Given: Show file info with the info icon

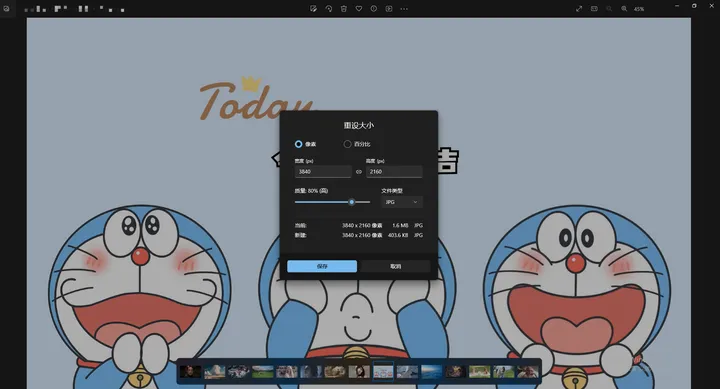Looking at the screenshot, I should coord(374,9).
